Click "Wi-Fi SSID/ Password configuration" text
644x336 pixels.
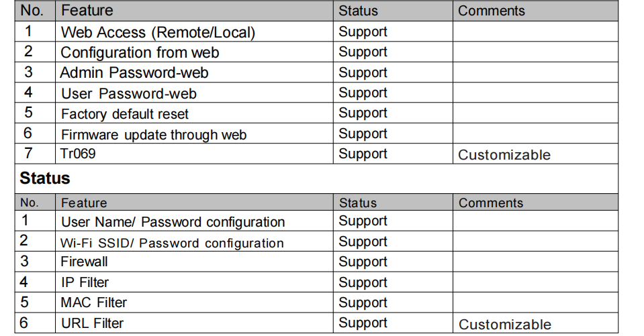coord(172,243)
